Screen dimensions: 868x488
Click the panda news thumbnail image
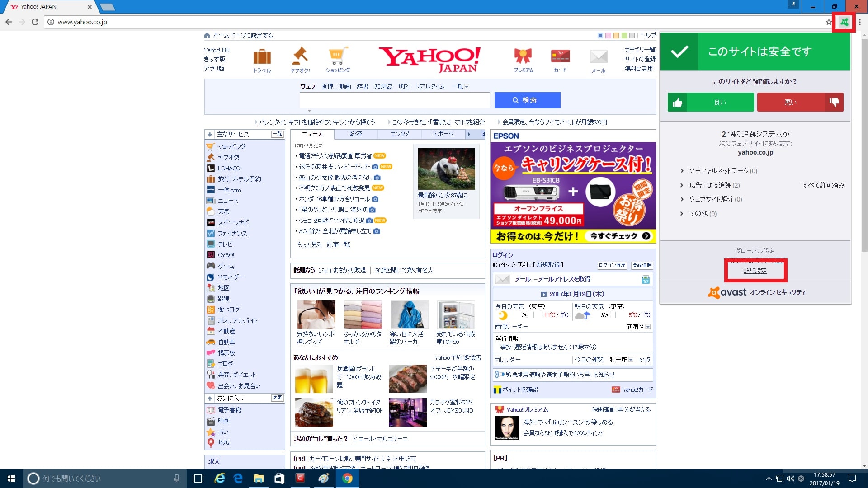446,169
